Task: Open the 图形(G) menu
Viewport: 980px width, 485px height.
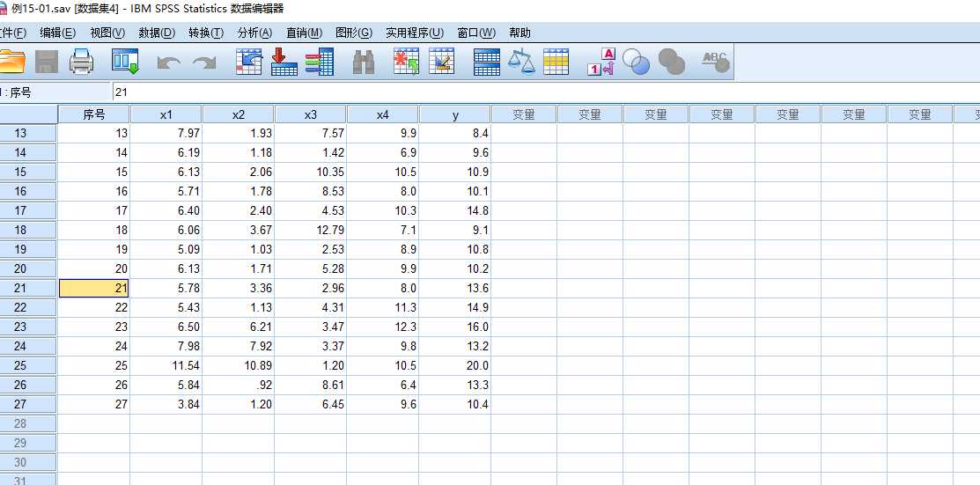Action: [x=354, y=33]
